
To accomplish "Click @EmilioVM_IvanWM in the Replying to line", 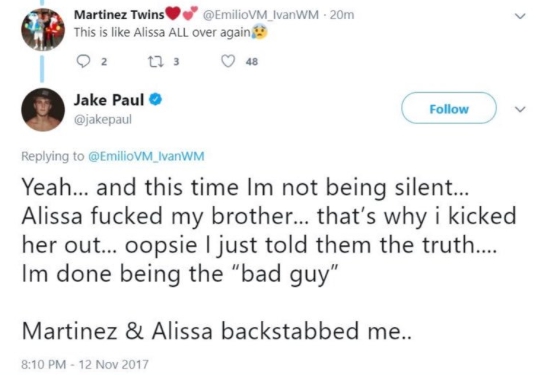I will coord(146,156).
